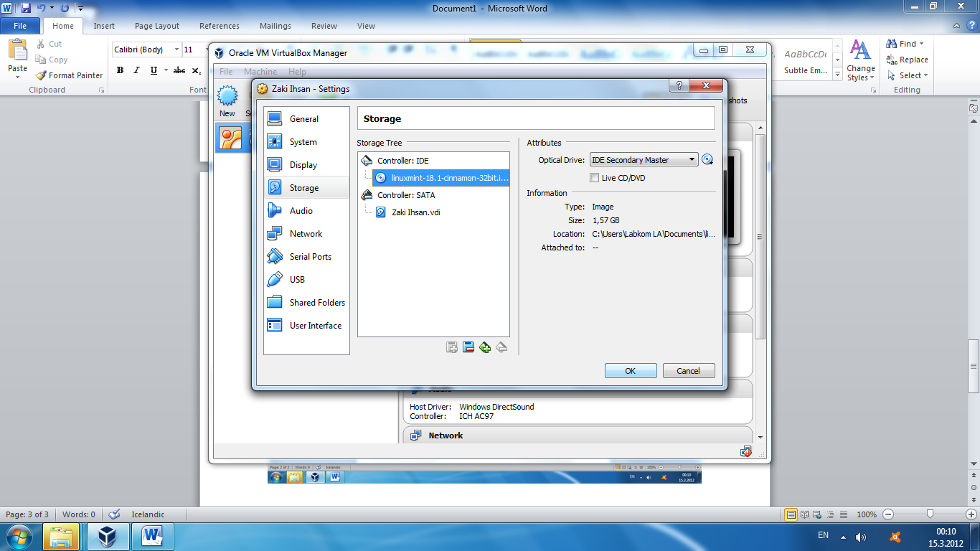The width and height of the screenshot is (980, 551).
Task: Click the choose optical disk icon
Action: (x=707, y=160)
